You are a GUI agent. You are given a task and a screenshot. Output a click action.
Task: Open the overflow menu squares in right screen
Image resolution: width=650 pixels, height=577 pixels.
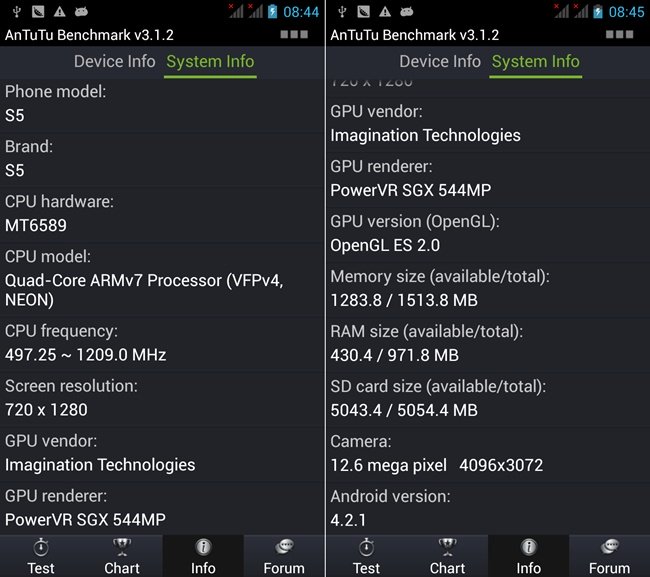pyautogui.click(x=618, y=35)
